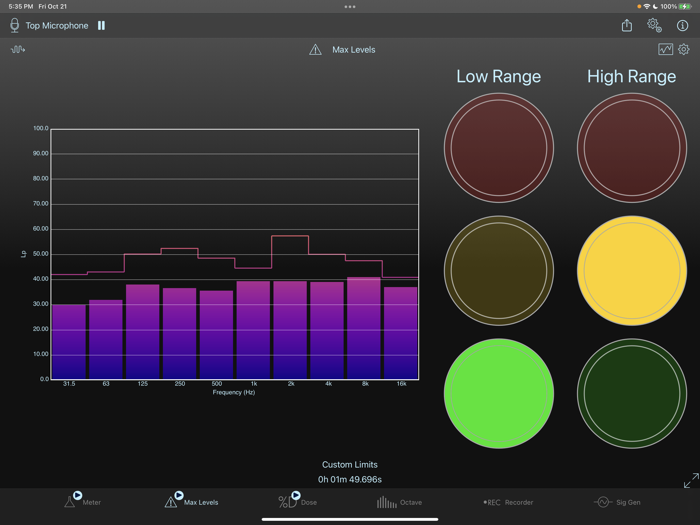700x525 pixels.
Task: Tap the 125 Hz bar in chart
Action: tap(143, 332)
